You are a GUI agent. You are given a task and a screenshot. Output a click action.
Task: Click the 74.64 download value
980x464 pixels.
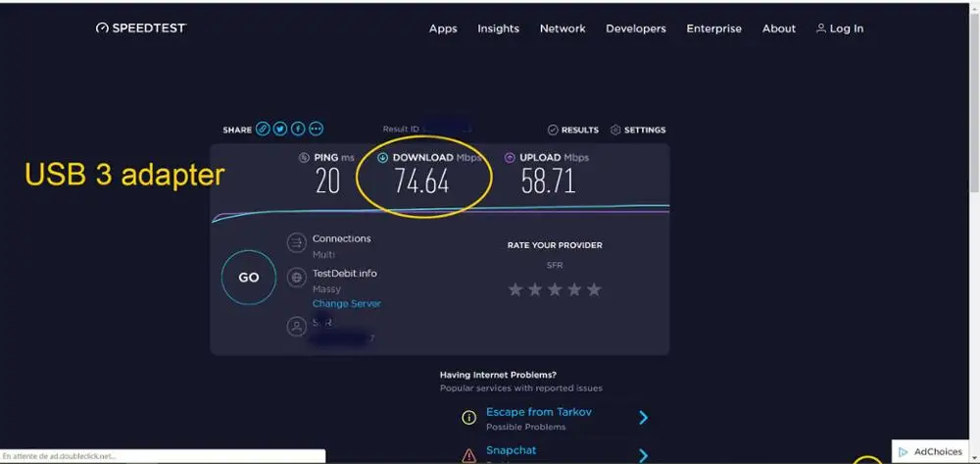[421, 181]
